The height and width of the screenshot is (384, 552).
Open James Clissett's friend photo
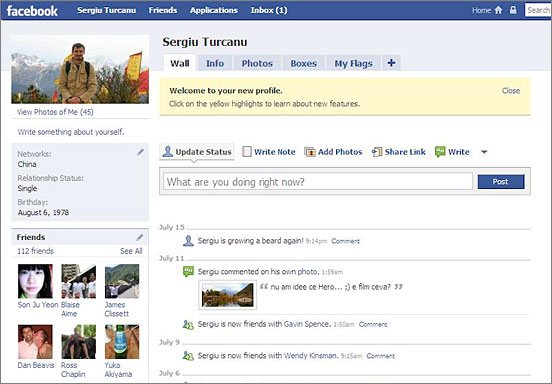tap(122, 281)
